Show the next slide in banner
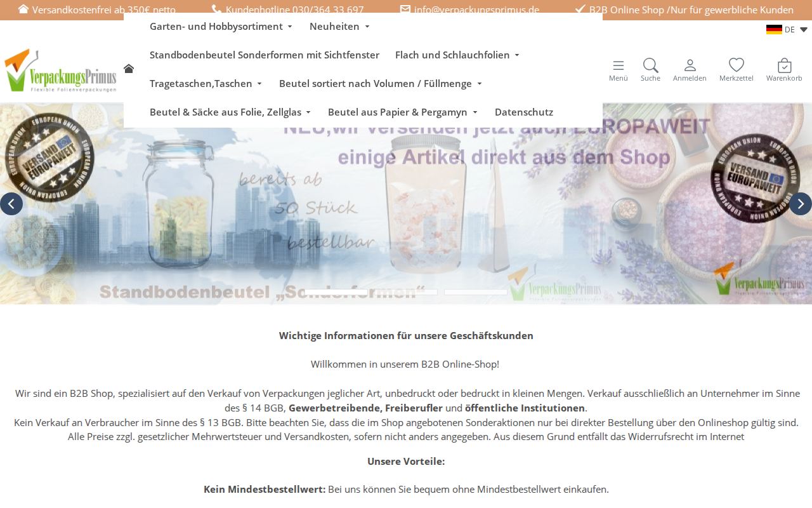Screen dimensions: 812x508 801,204
